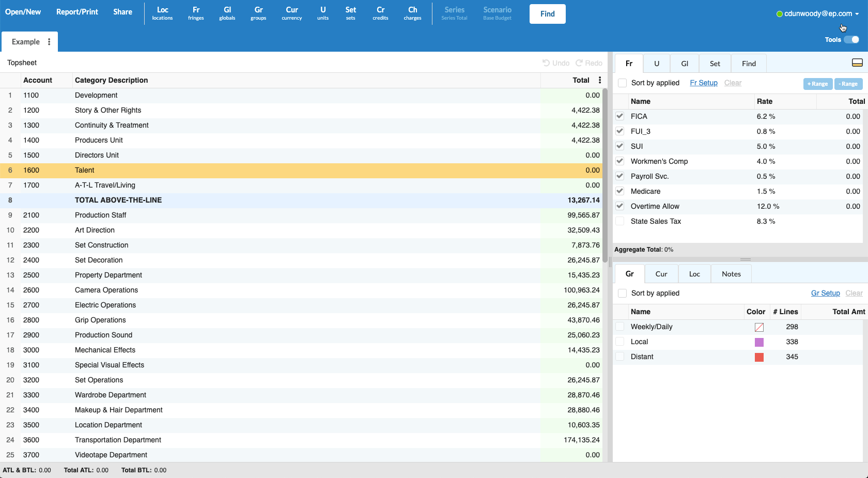Click Weekly/Daily empty color swatch

(x=759, y=327)
